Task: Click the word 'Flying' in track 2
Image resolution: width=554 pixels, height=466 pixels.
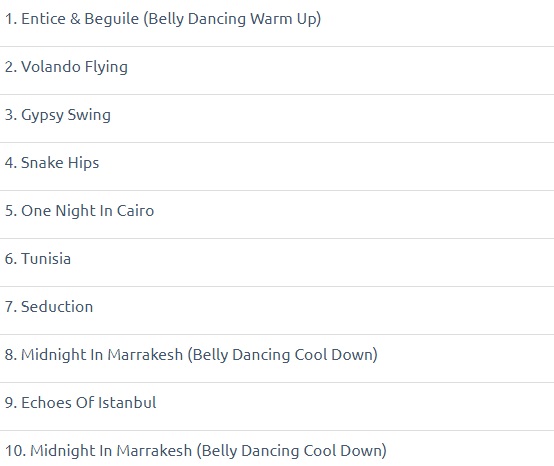Action: (106, 67)
